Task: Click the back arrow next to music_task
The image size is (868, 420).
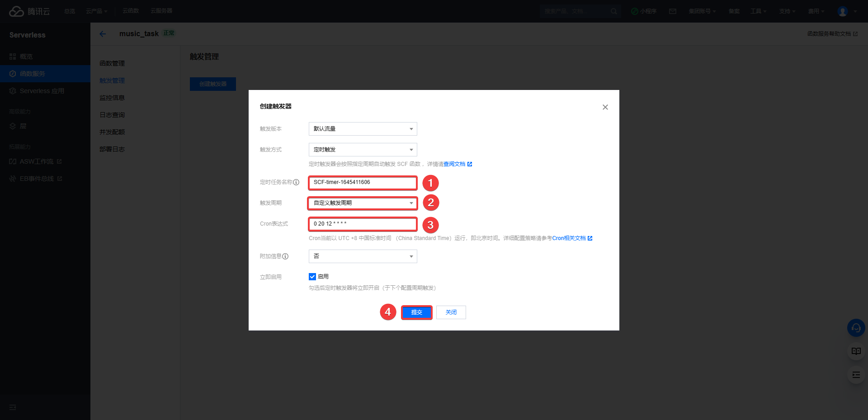Action: 103,34
